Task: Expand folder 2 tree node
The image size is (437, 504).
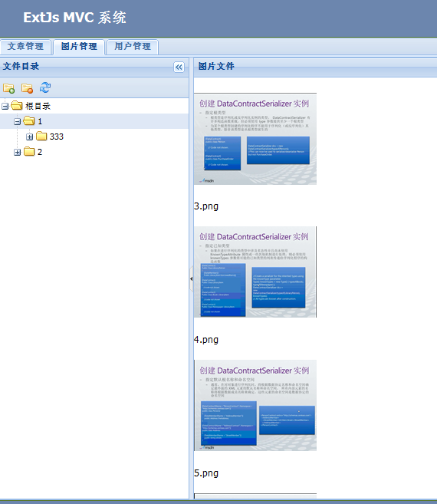Action: click(18, 153)
